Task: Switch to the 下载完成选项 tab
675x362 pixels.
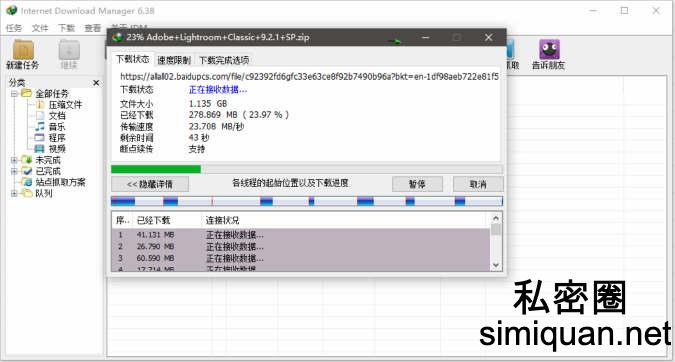Action: click(224, 60)
